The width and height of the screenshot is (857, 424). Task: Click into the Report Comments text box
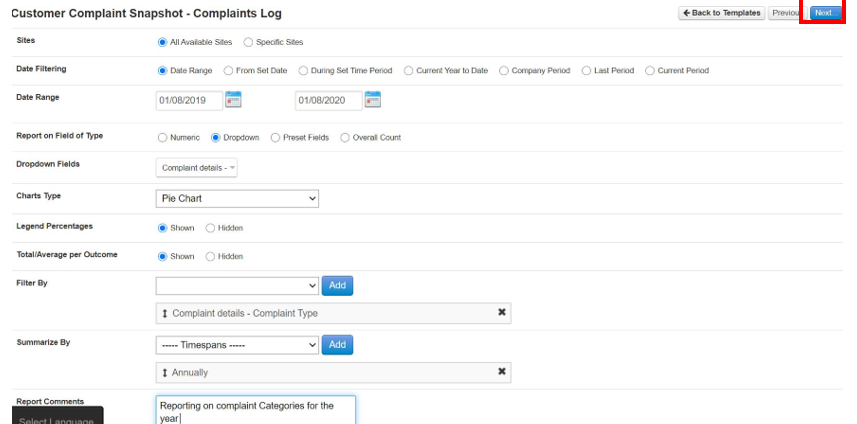[255, 410]
